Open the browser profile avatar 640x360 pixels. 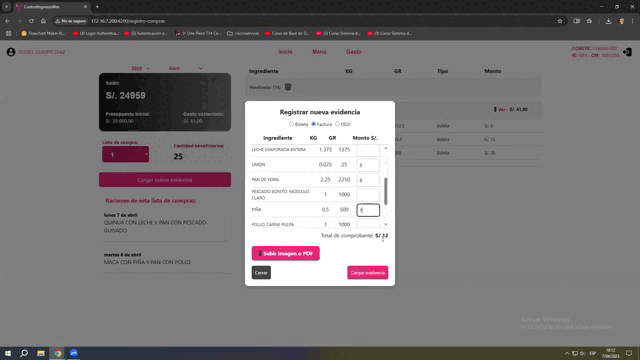click(x=621, y=21)
